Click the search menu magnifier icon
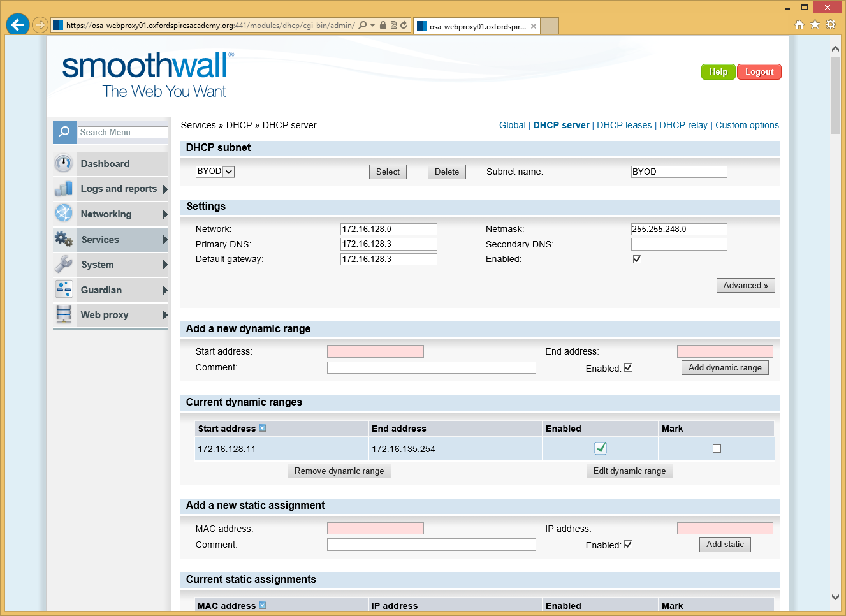Viewport: 846px width, 616px height. pos(64,132)
